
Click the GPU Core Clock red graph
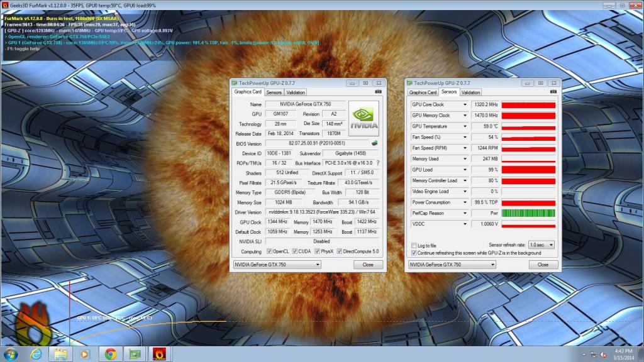click(528, 105)
